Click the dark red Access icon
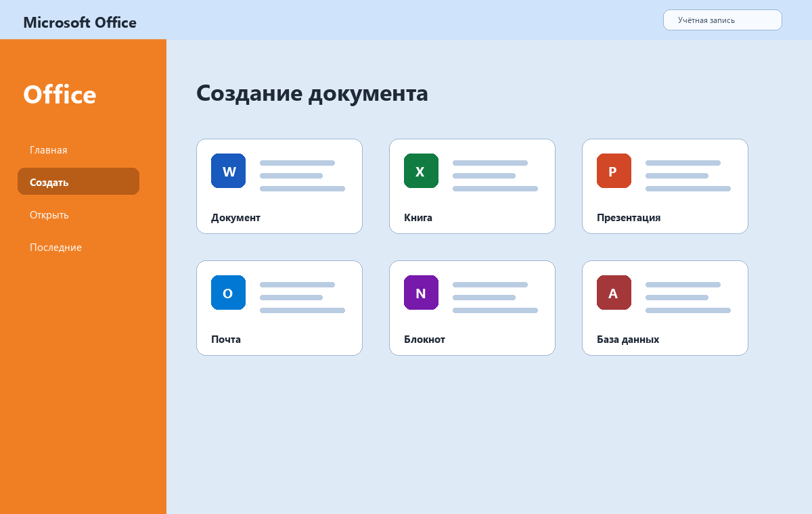 (x=614, y=293)
